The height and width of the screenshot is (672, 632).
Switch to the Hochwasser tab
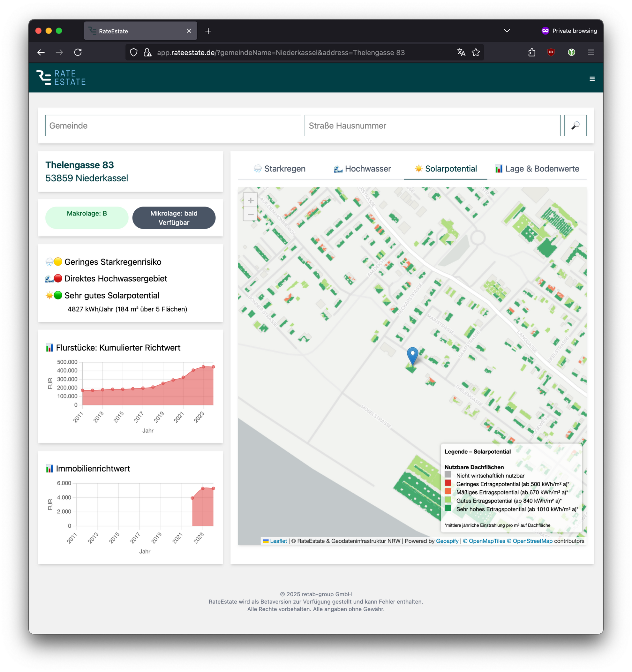[362, 169]
